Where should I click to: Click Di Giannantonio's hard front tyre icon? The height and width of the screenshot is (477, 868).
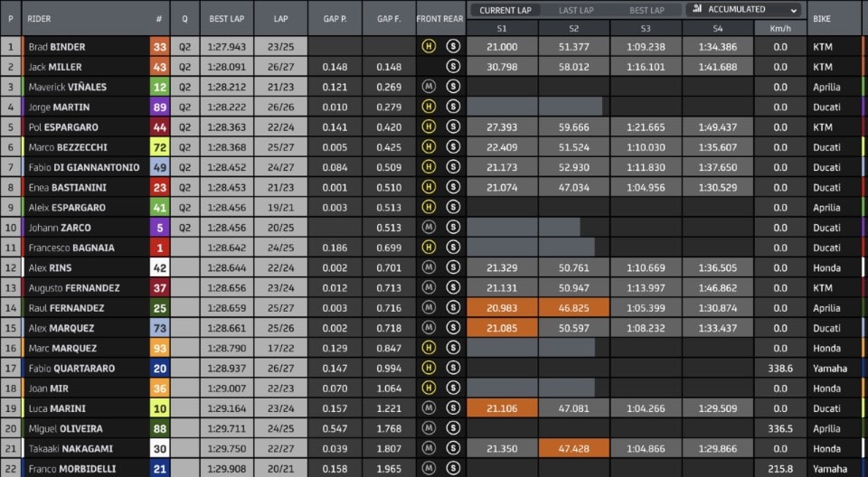[429, 167]
